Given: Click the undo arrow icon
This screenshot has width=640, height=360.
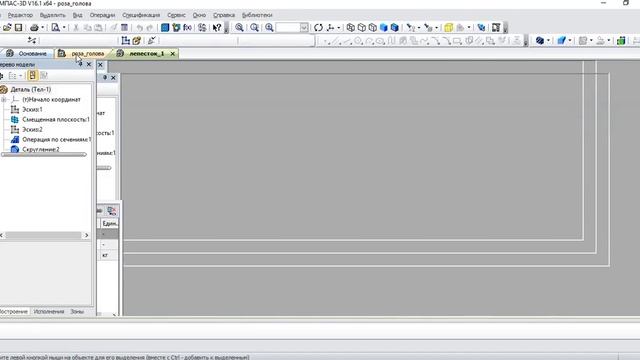Looking at the screenshot, I should tap(140, 28).
